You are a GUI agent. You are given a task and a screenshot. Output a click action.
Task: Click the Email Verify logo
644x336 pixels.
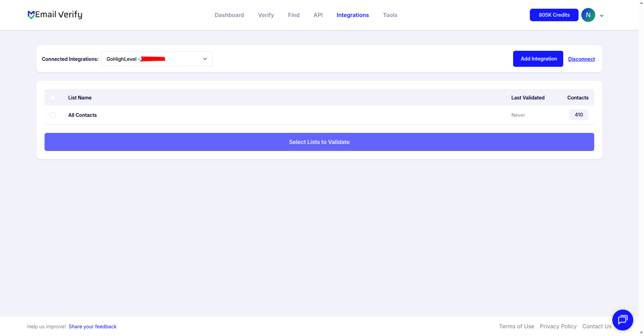pyautogui.click(x=55, y=15)
